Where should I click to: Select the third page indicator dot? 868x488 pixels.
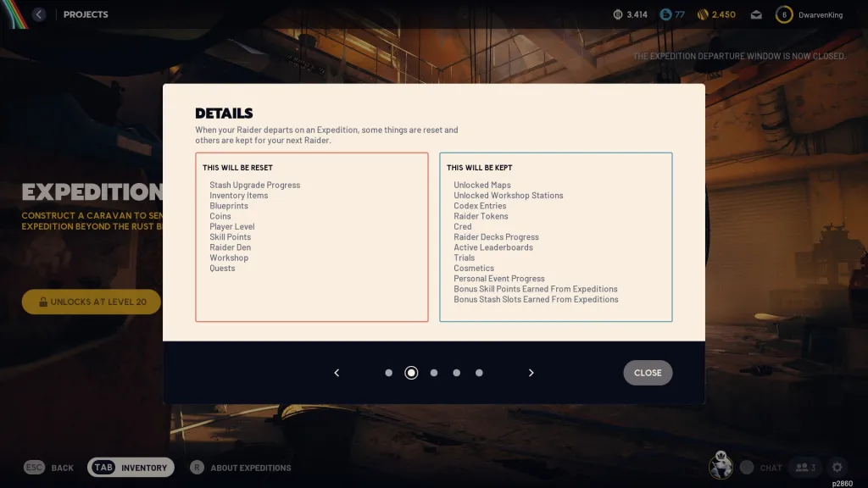(434, 373)
